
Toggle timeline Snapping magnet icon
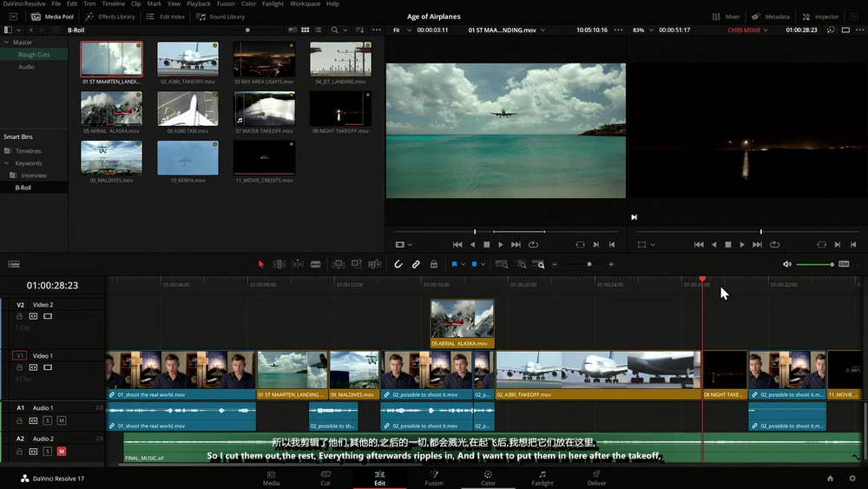click(398, 264)
